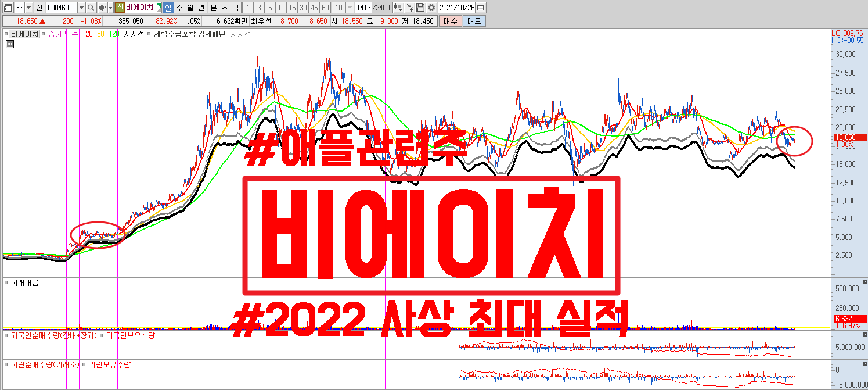
Task: Click the LC:809.76 label at top right
Action: [x=848, y=33]
